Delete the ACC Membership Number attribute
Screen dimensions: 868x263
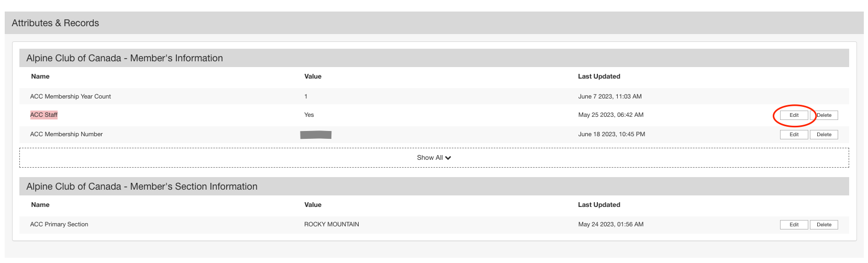coord(824,135)
